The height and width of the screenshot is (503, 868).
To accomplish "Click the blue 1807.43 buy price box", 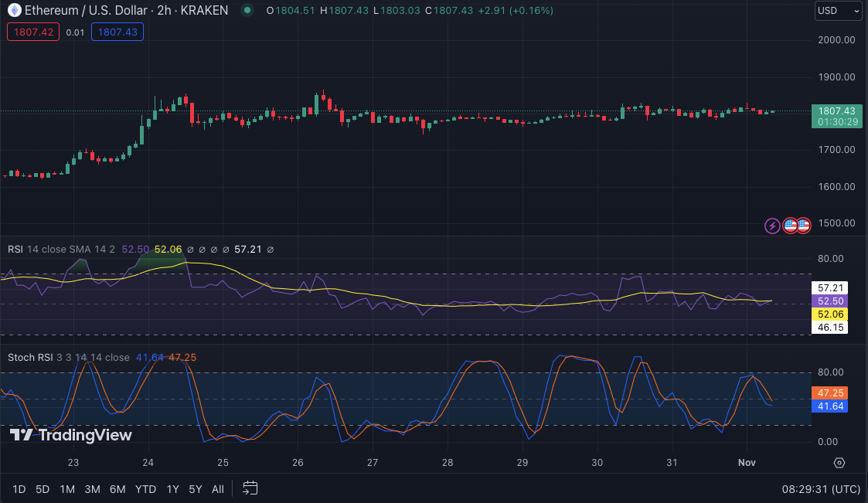I will [117, 32].
